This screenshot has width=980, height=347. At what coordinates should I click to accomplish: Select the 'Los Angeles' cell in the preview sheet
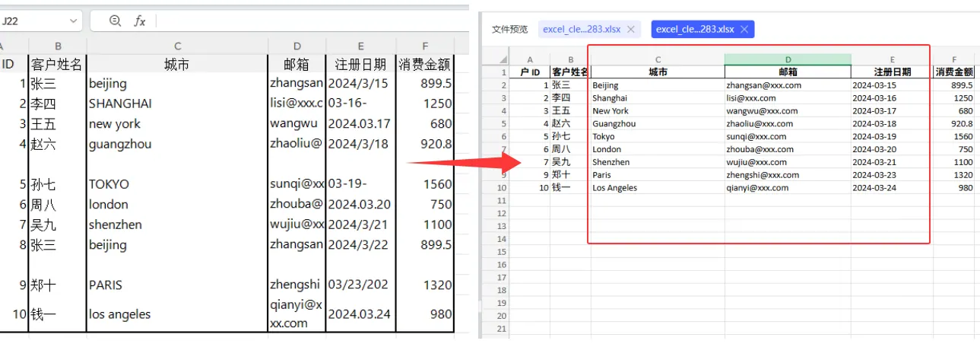[x=658, y=187]
